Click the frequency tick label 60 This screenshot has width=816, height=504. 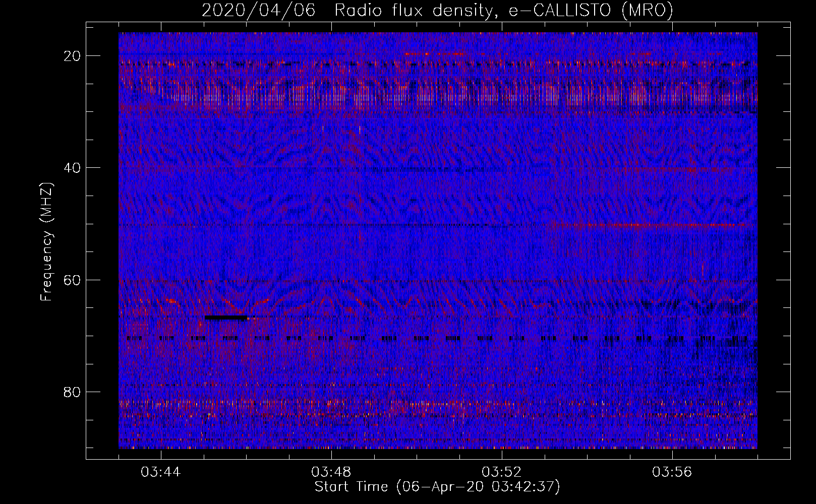[73, 280]
